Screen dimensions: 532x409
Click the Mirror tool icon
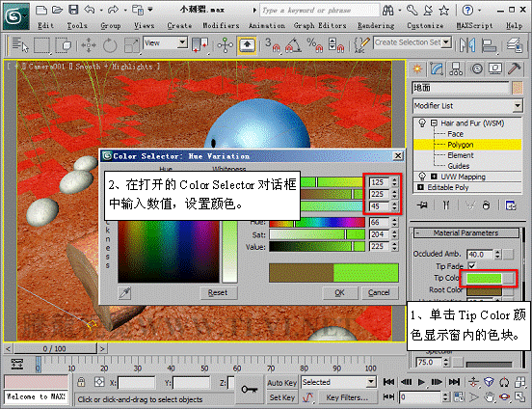[467, 45]
